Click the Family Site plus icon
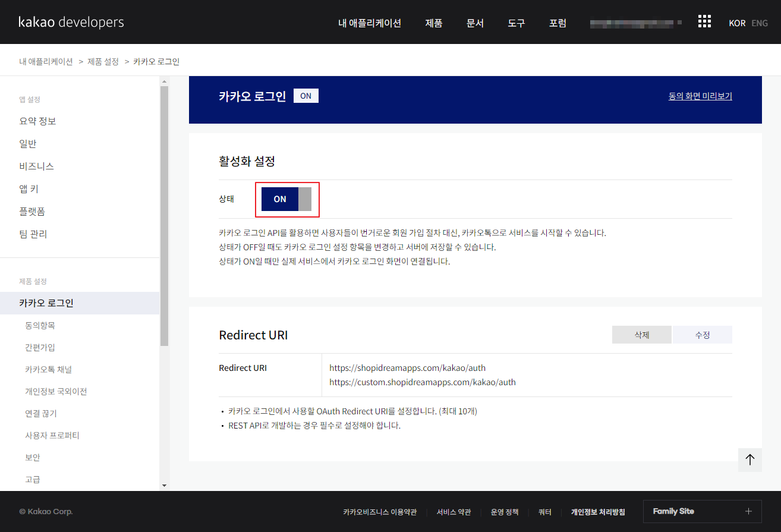Image resolution: width=781 pixels, height=532 pixels. coord(748,511)
